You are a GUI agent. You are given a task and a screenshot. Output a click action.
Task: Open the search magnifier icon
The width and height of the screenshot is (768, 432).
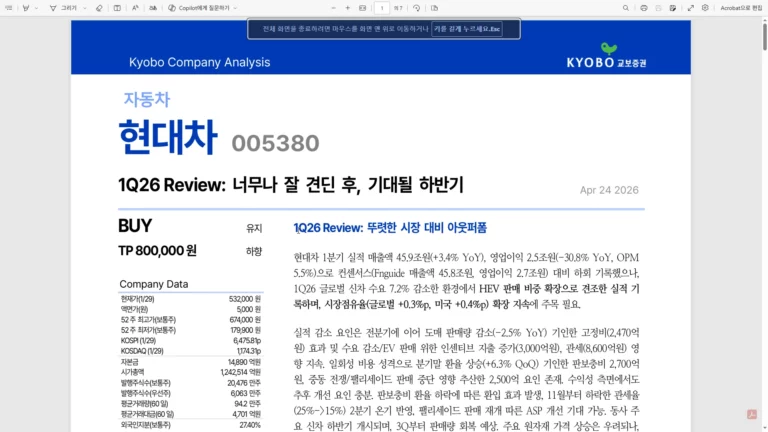625,8
